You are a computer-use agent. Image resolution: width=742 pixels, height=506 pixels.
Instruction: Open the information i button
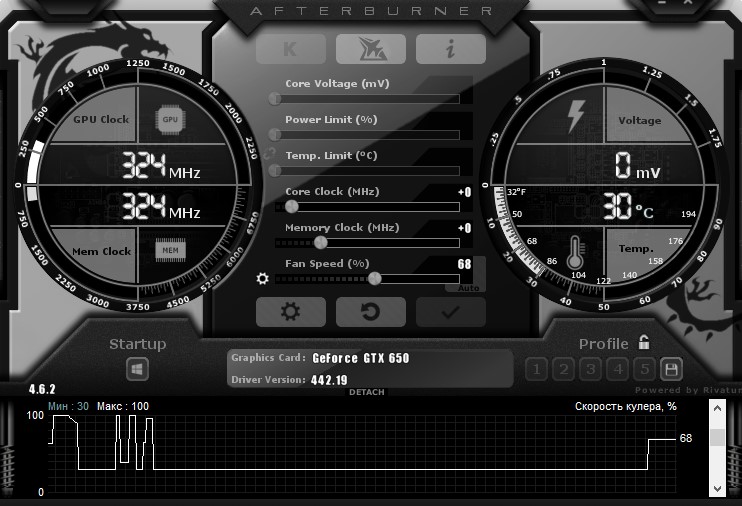[450, 49]
